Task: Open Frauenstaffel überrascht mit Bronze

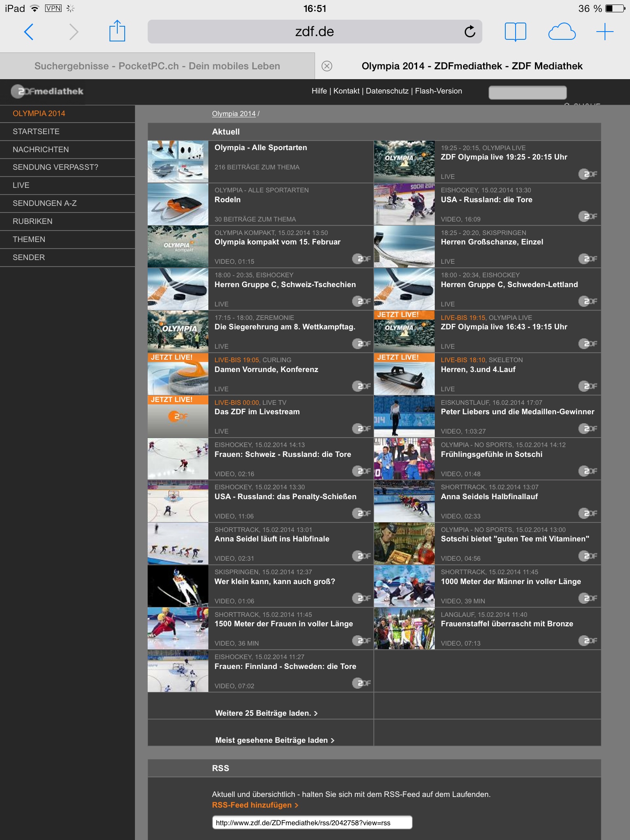Action: pyautogui.click(x=507, y=624)
